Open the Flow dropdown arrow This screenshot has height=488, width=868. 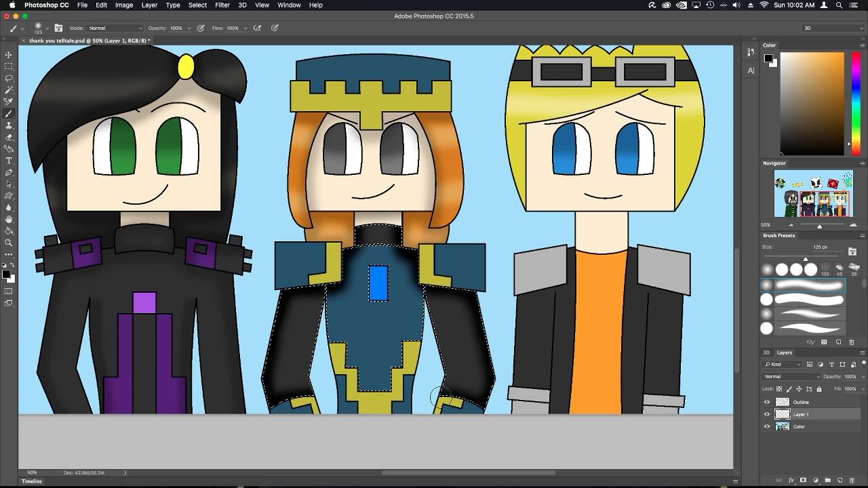pyautogui.click(x=246, y=28)
